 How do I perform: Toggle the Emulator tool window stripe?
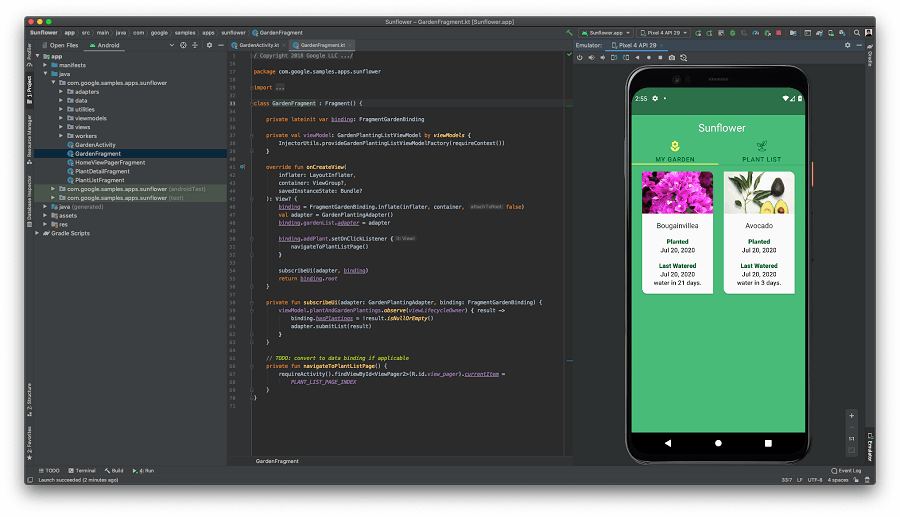click(870, 447)
